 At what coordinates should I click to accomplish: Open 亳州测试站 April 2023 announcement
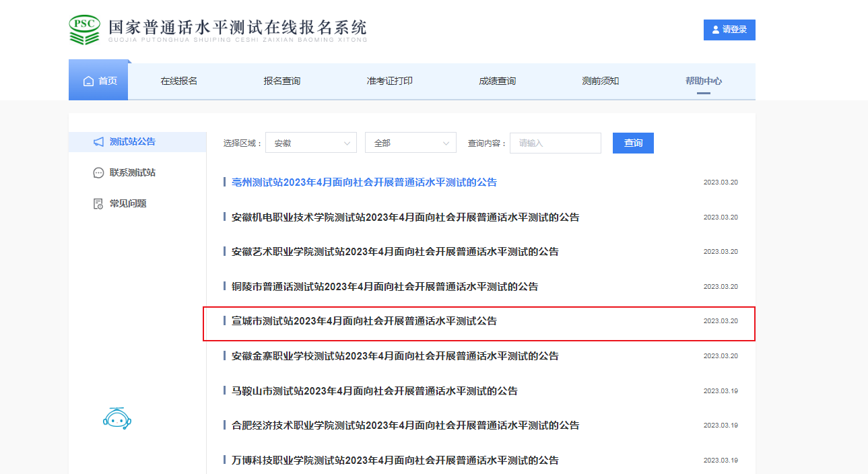coord(364,182)
